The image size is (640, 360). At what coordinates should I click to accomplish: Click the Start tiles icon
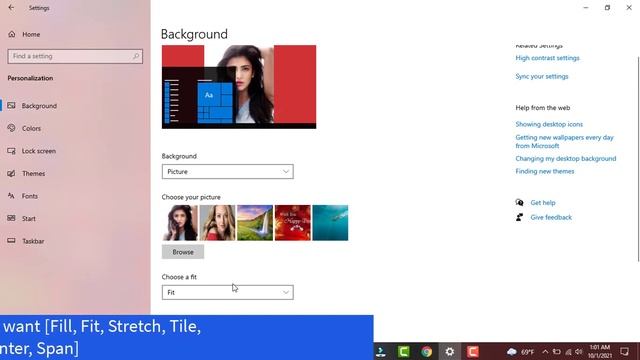click(x=11, y=218)
